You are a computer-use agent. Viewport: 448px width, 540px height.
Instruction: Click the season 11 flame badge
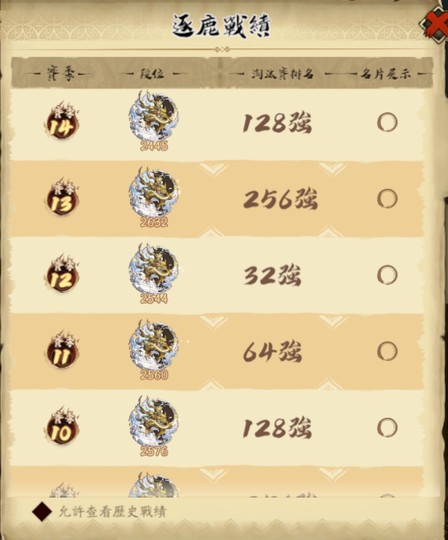62,349
